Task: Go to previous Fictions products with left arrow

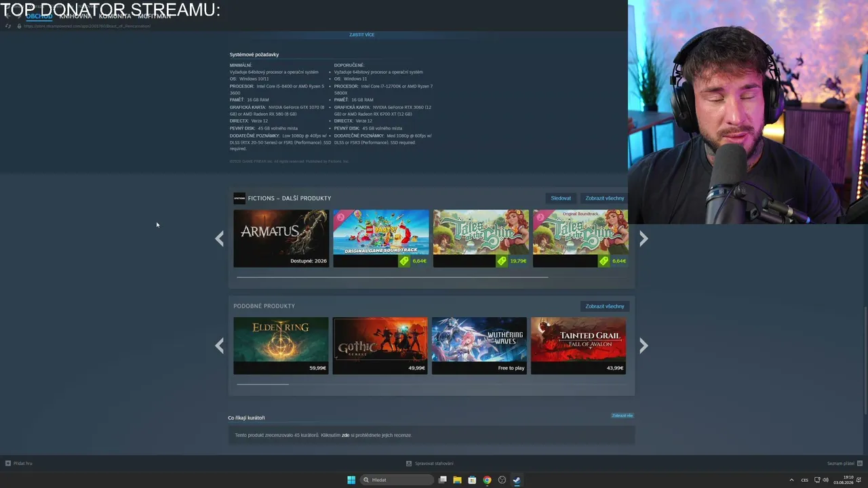Action: tap(219, 239)
